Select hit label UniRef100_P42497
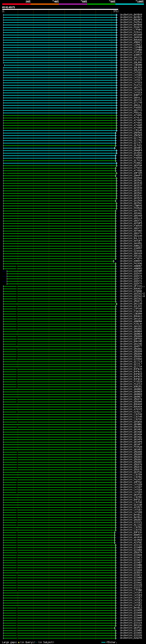146x644 pixels. point(131,480)
